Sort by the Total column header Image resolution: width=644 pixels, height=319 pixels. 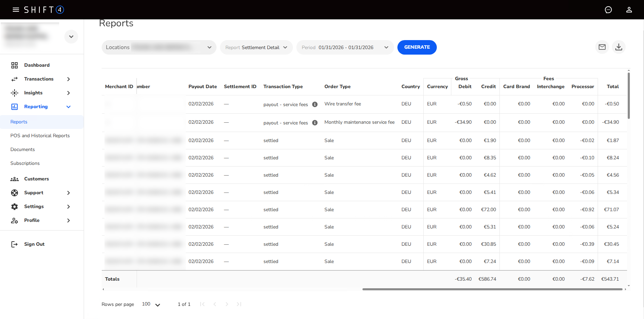(x=613, y=86)
